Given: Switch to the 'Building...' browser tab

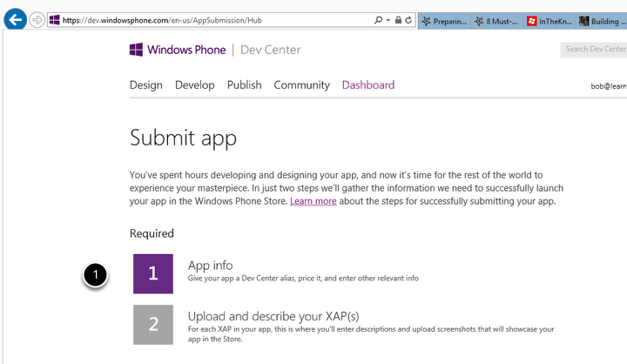Looking at the screenshot, I should coord(602,21).
